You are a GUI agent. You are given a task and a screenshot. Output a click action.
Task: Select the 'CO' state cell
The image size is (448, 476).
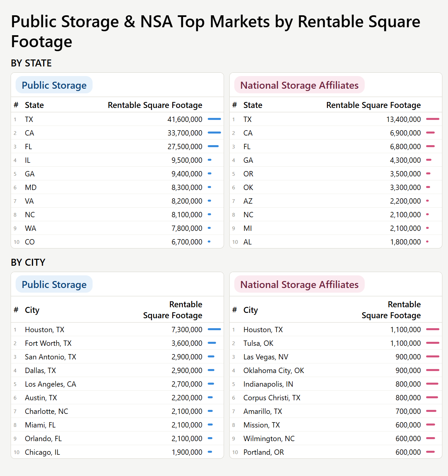30,242
